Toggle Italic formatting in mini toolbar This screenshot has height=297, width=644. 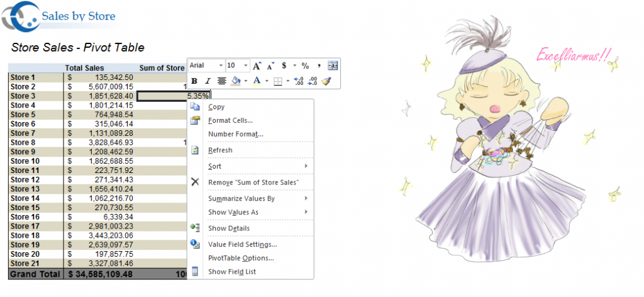[x=207, y=81]
